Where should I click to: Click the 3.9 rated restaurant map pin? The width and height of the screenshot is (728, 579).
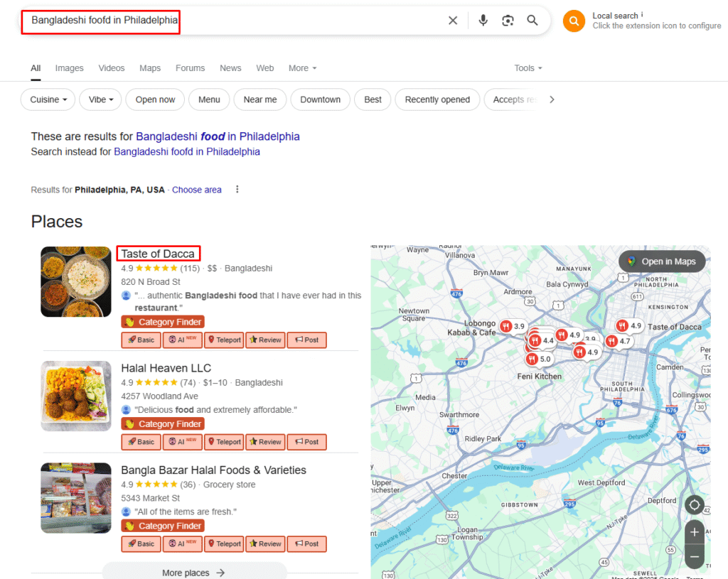coord(513,326)
